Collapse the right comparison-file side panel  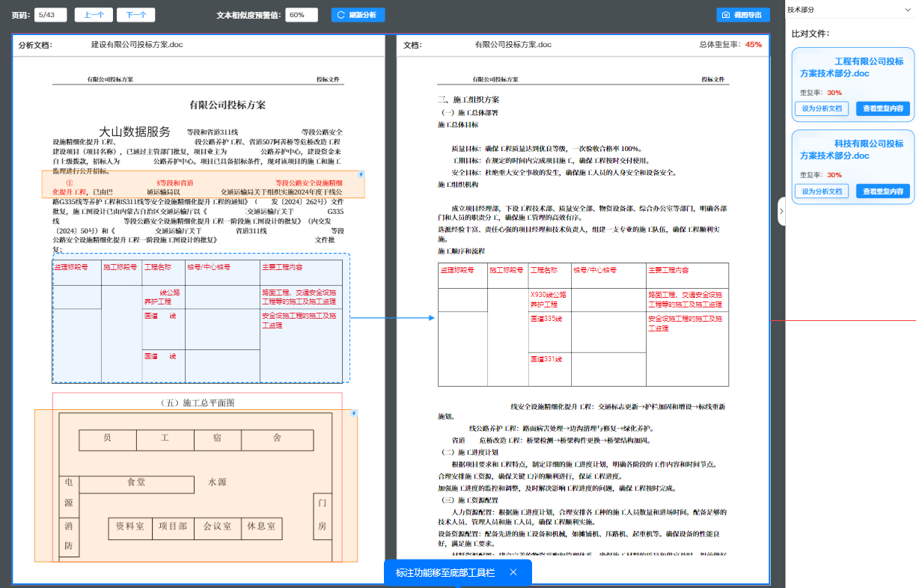[x=781, y=212]
